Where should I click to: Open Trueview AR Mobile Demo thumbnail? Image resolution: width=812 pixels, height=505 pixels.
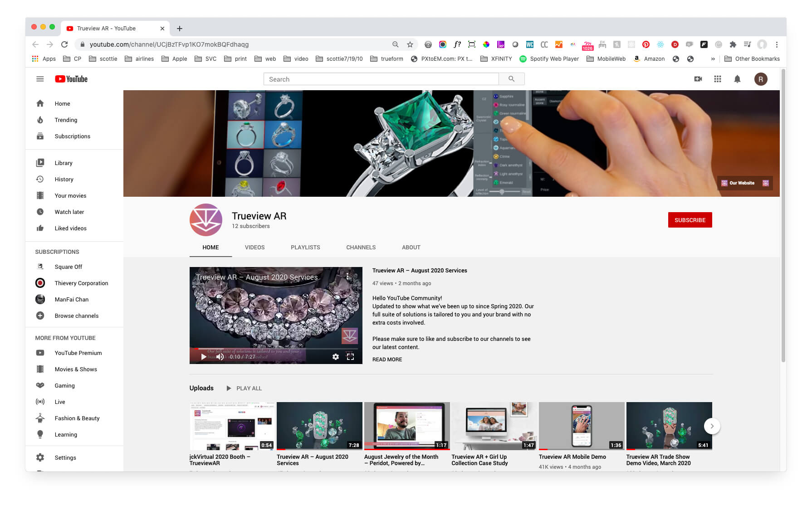(581, 426)
